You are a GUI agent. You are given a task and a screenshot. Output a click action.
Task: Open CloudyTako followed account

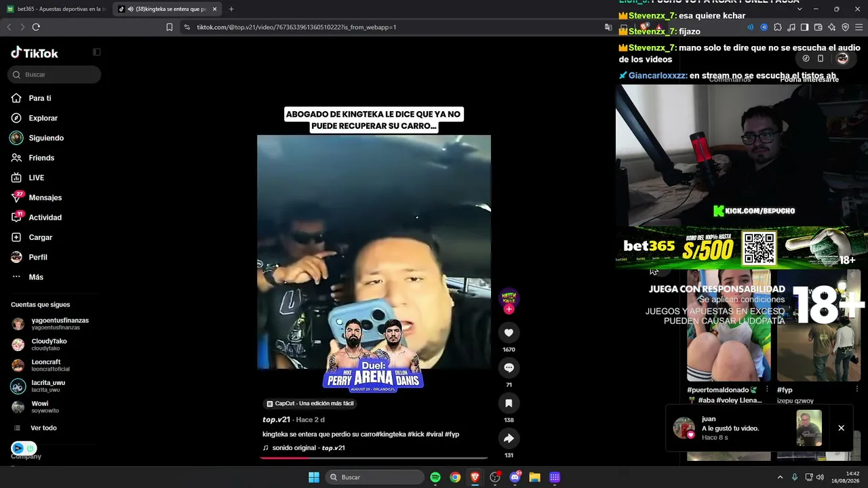click(40, 344)
